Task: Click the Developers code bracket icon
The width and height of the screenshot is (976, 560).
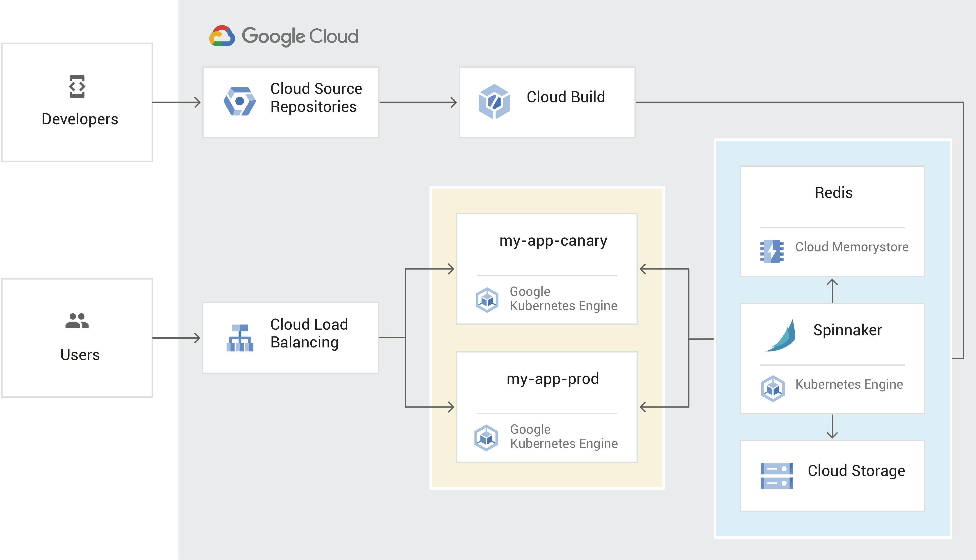Action: pos(77,86)
